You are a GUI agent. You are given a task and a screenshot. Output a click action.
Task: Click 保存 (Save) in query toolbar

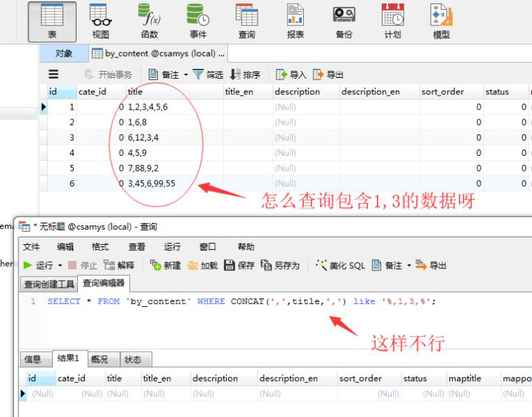click(239, 265)
